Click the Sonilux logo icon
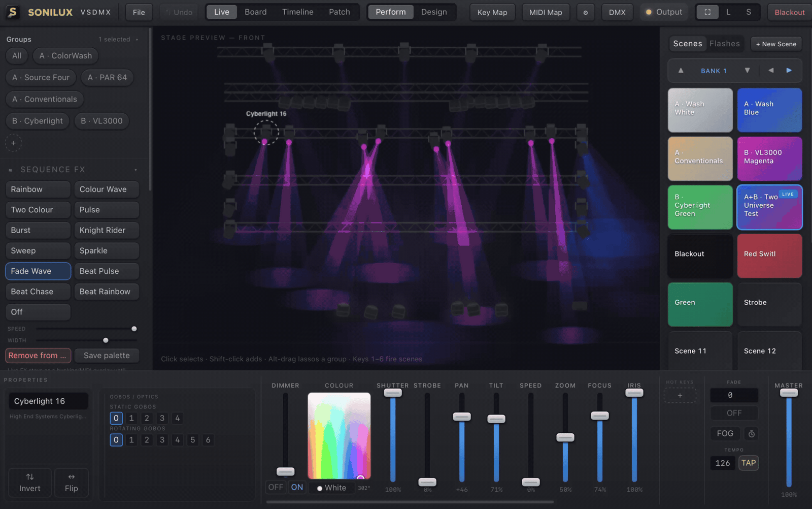This screenshot has height=509, width=812. click(x=12, y=12)
